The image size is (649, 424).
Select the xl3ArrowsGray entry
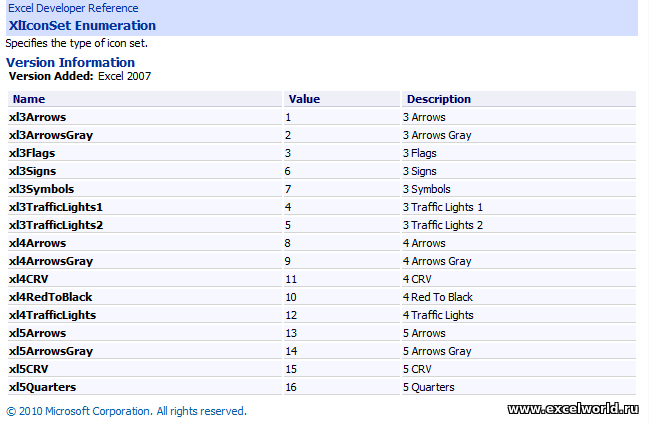point(51,135)
